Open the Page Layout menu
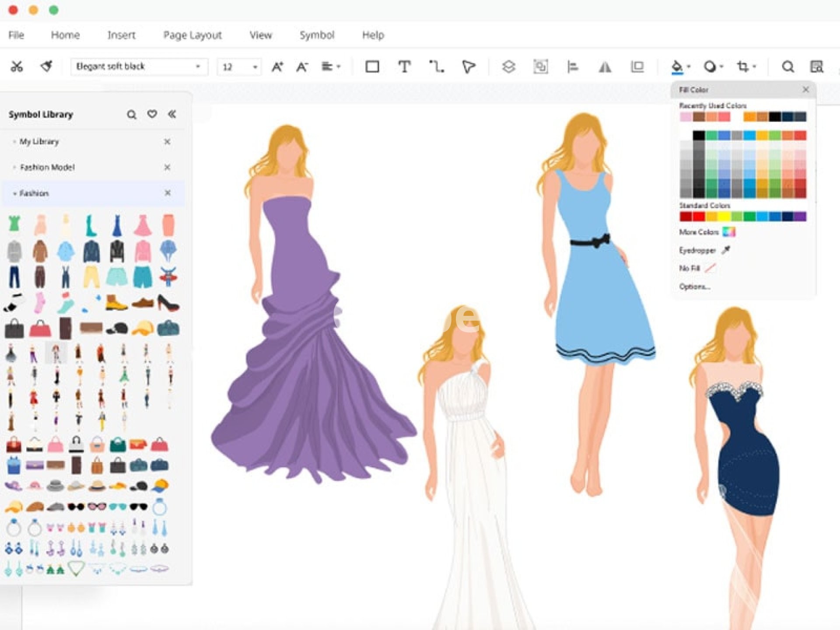Image resolution: width=840 pixels, height=630 pixels. tap(192, 35)
